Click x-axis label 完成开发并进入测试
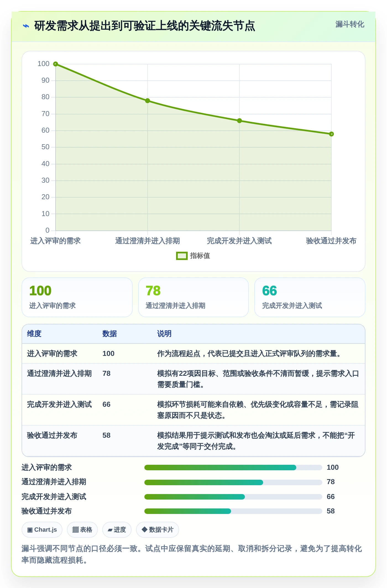 click(239, 241)
